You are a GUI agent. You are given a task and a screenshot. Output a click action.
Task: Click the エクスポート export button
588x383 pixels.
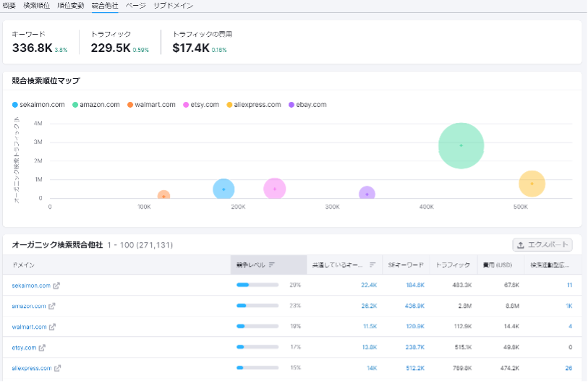coord(542,245)
